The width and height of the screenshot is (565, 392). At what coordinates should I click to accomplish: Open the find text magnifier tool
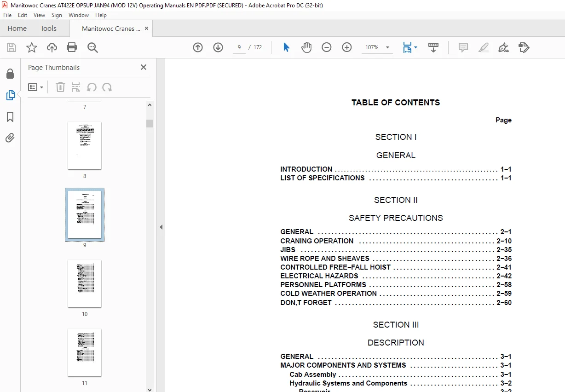[92, 47]
